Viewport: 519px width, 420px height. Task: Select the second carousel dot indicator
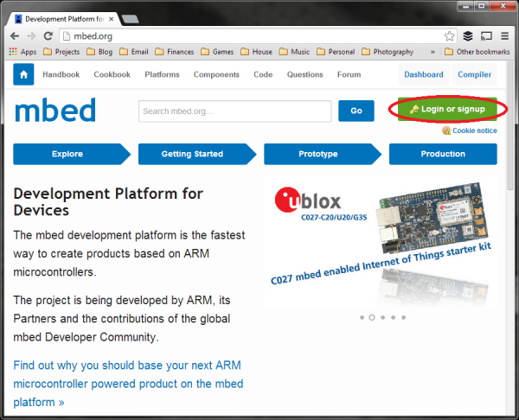point(372,317)
